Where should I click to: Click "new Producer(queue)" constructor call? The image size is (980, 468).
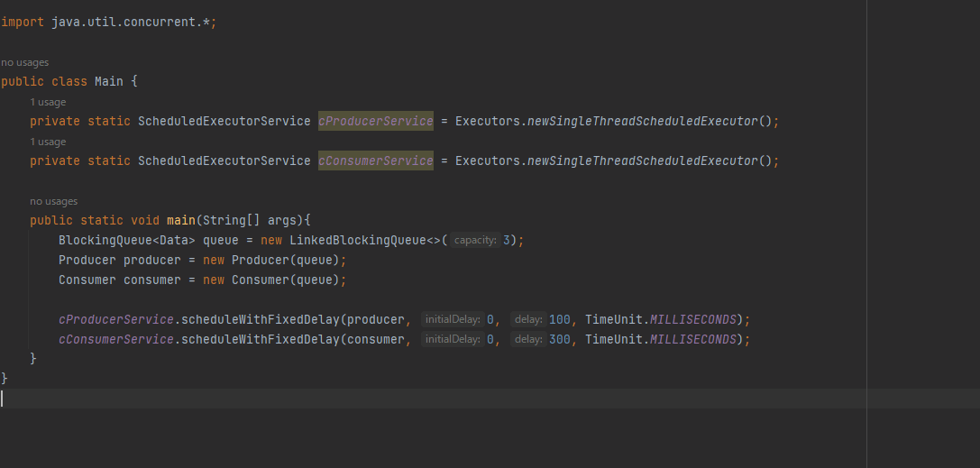pos(274,260)
